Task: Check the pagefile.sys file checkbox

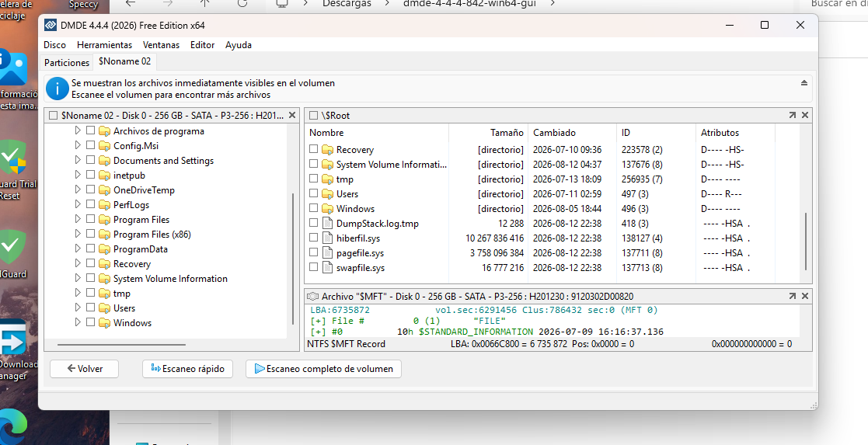Action: 313,252
